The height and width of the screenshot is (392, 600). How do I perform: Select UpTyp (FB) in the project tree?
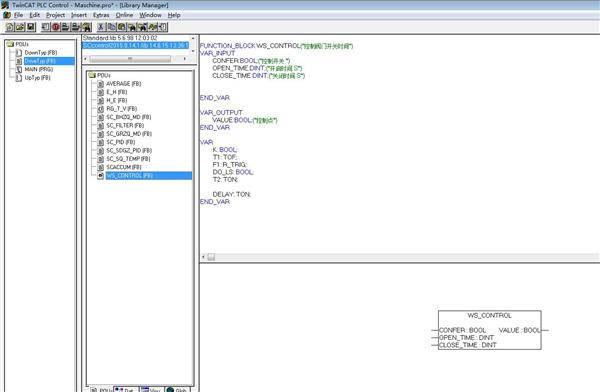pyautogui.click(x=38, y=78)
